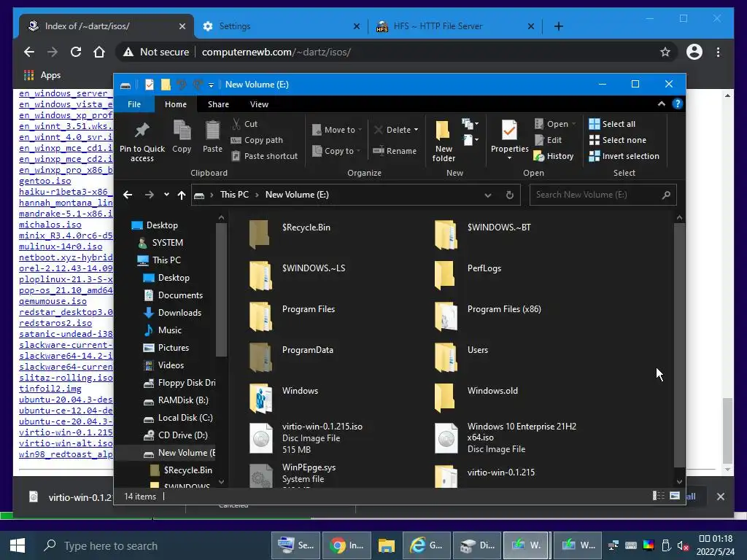
Task: Open File Explorer from taskbar
Action: tap(387, 545)
